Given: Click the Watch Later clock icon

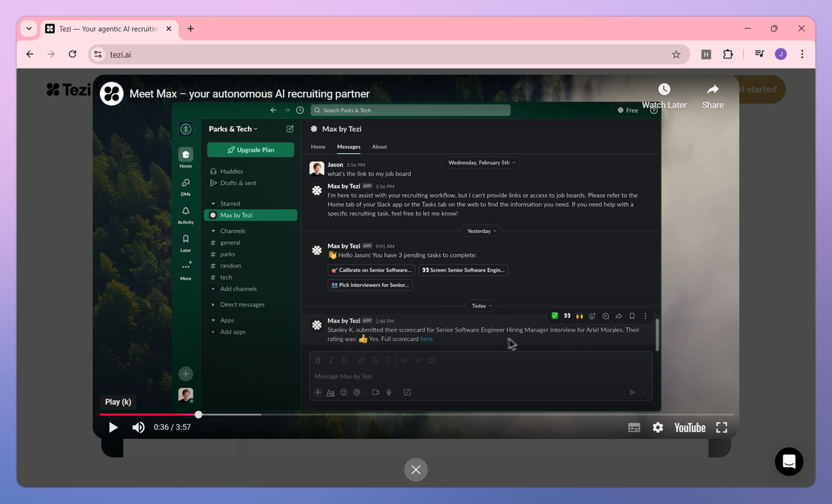Looking at the screenshot, I should coord(664,89).
